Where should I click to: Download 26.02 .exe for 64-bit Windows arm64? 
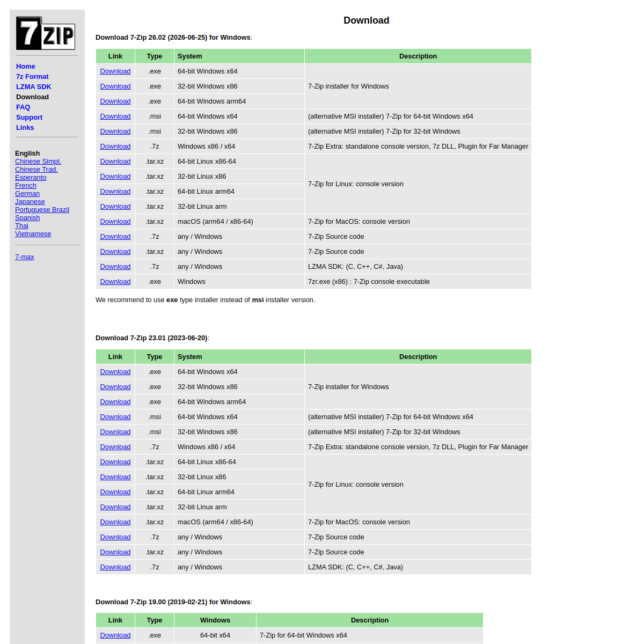point(115,101)
